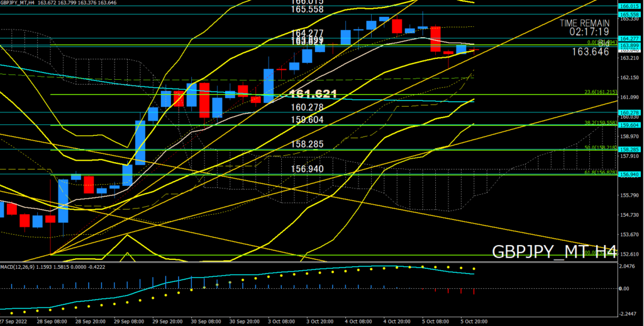Click the 0.00 MACD scale value
This screenshot has width=644, height=326.
(x=625, y=289)
